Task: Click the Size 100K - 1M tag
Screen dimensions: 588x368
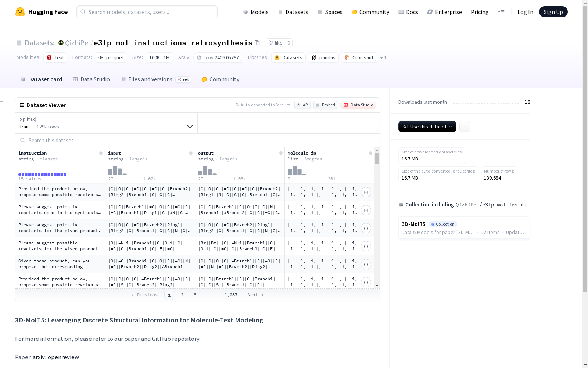Action: (x=159, y=57)
